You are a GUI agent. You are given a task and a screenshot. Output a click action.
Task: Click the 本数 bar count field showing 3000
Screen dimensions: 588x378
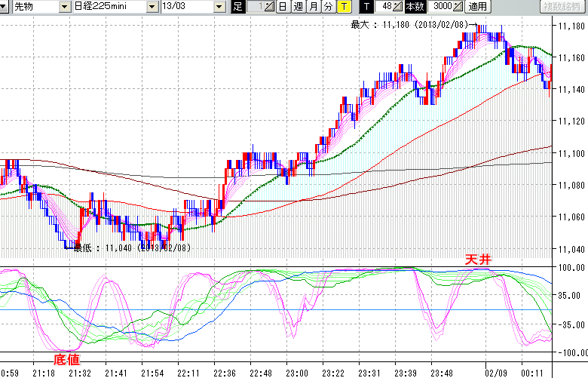[x=438, y=7]
